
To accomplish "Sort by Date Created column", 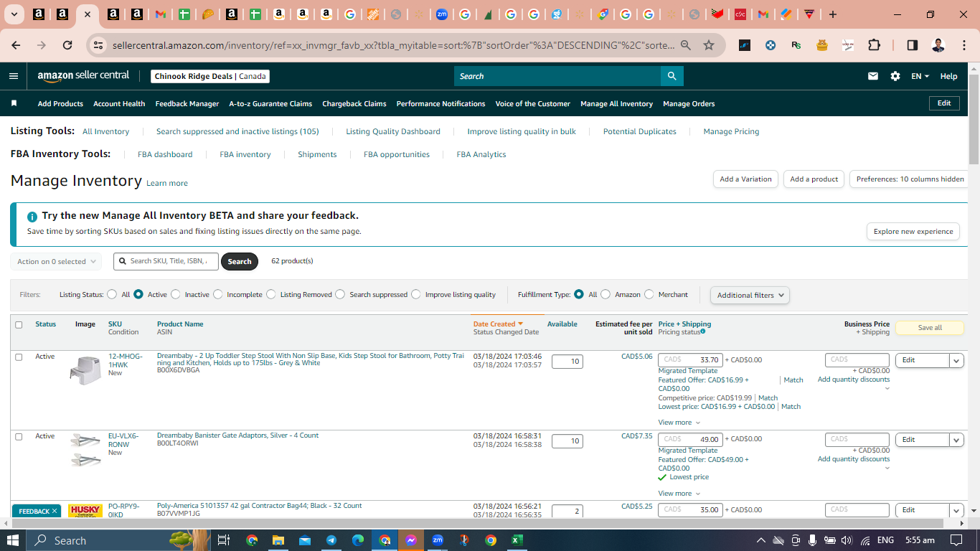I will pos(498,324).
